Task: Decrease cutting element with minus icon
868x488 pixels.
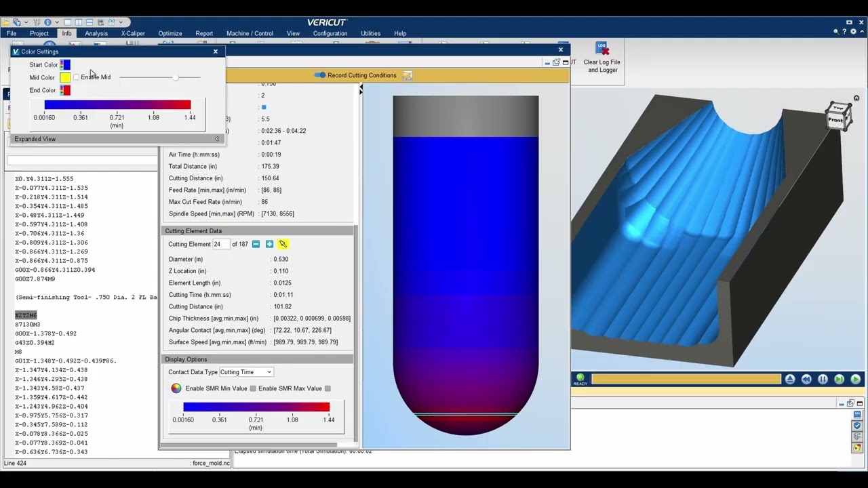Action: click(256, 244)
